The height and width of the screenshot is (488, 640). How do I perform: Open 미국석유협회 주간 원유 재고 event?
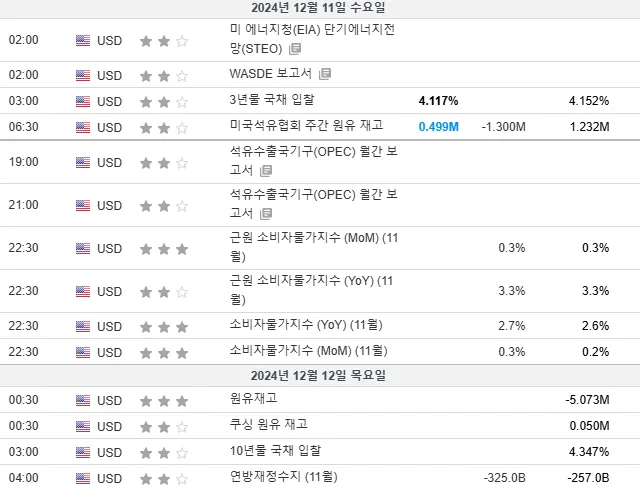(x=306, y=125)
